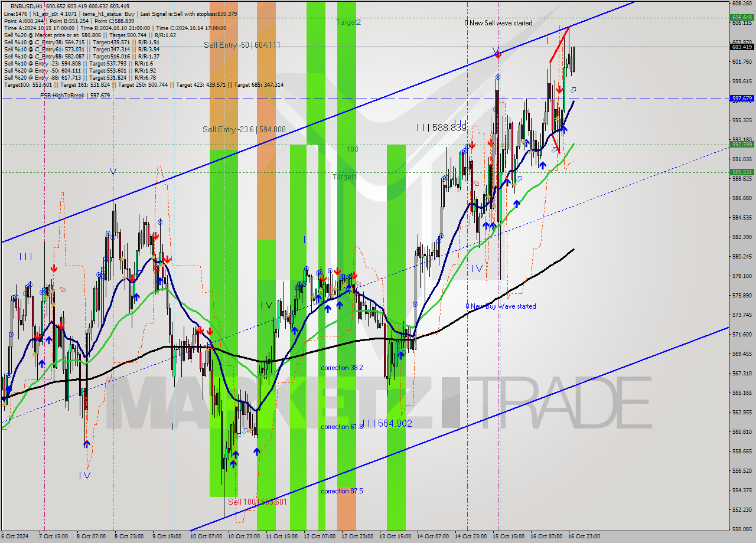The width and height of the screenshot is (756, 543).
Task: Click the 608.260 price axis value
Action: [742, 3]
